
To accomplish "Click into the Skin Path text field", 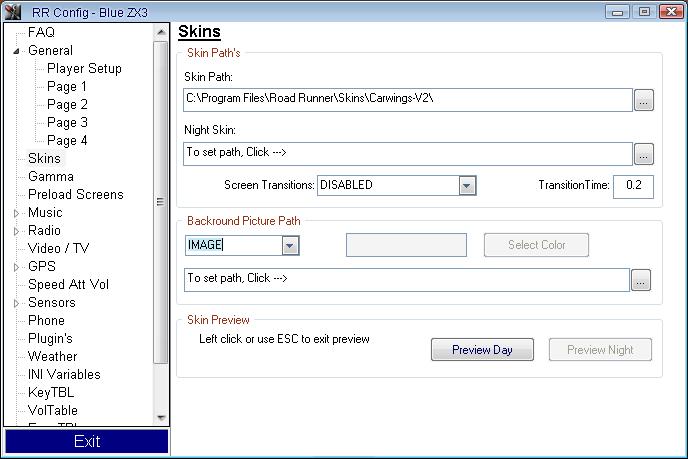I will 408,100.
